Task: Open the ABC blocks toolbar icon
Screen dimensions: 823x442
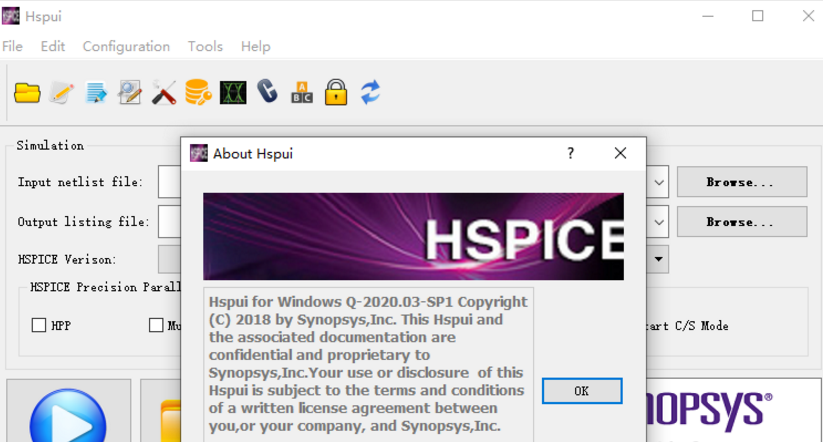Action: point(302,93)
